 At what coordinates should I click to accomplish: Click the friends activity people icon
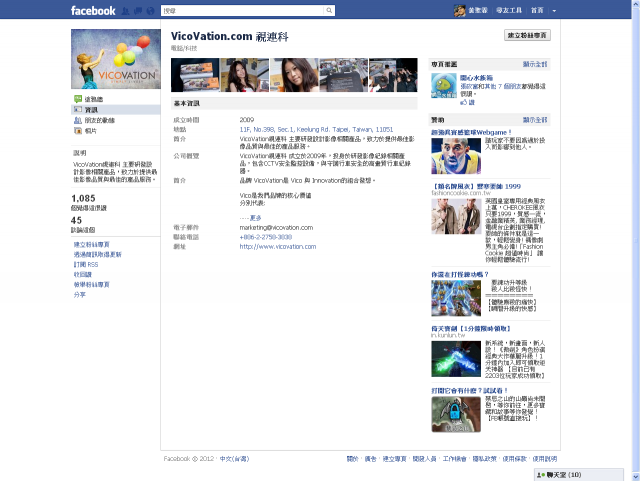tap(78, 120)
